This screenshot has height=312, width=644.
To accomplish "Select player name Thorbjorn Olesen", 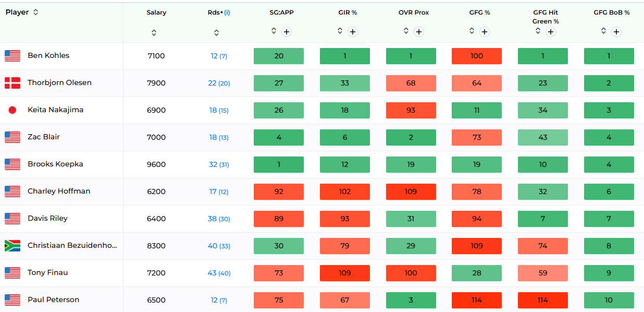I will click(x=59, y=82).
